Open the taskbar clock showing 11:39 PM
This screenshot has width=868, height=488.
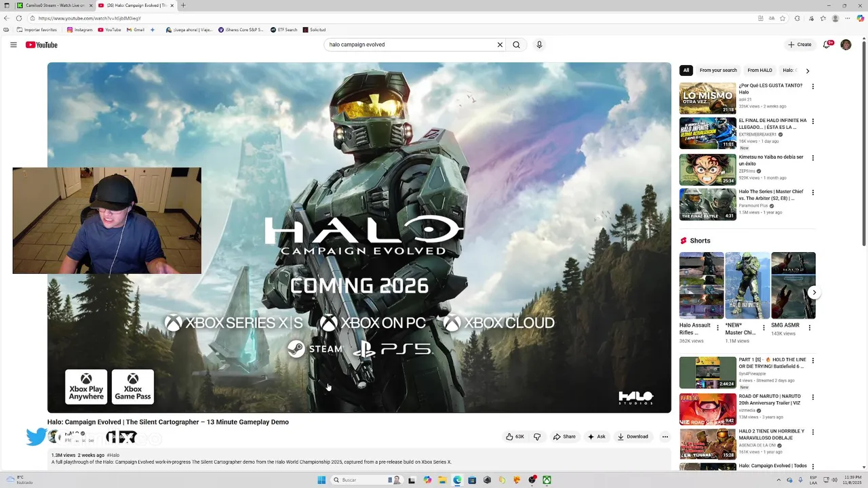[x=852, y=480]
